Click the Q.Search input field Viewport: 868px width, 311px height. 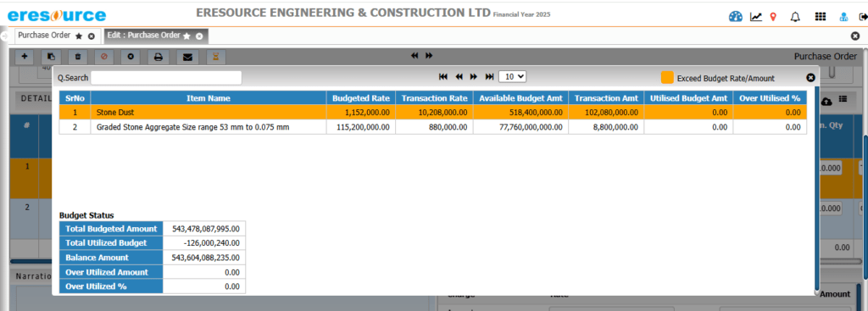click(166, 77)
